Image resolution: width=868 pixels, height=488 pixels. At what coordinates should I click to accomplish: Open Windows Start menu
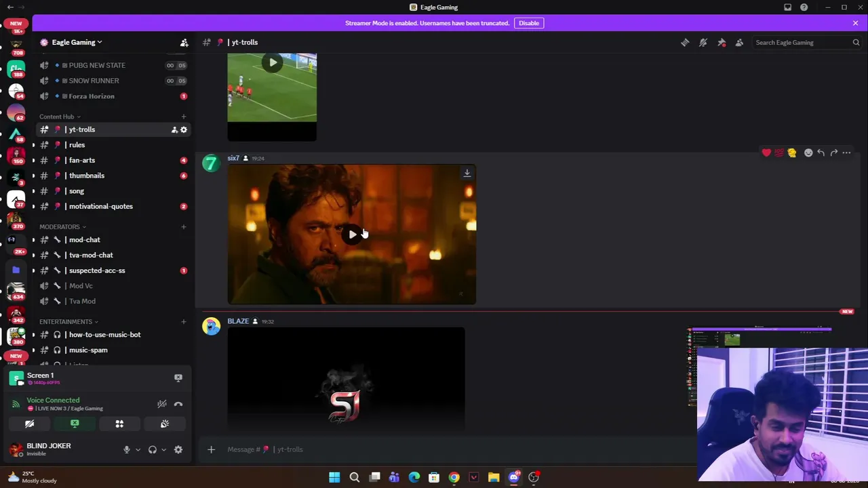tap(334, 477)
